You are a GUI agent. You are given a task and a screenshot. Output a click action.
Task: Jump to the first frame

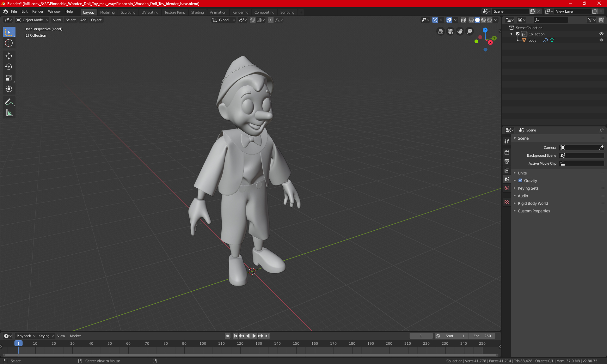235,336
